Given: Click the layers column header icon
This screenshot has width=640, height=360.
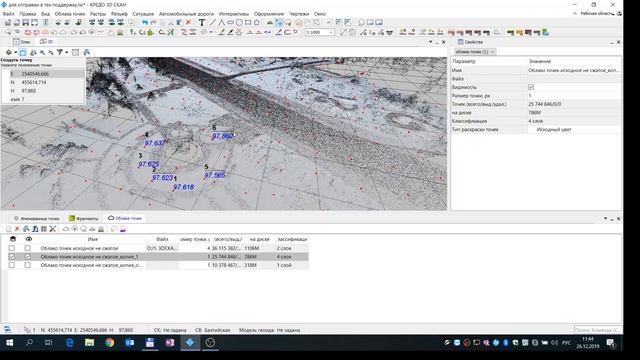Looking at the screenshot, I should click(13, 239).
